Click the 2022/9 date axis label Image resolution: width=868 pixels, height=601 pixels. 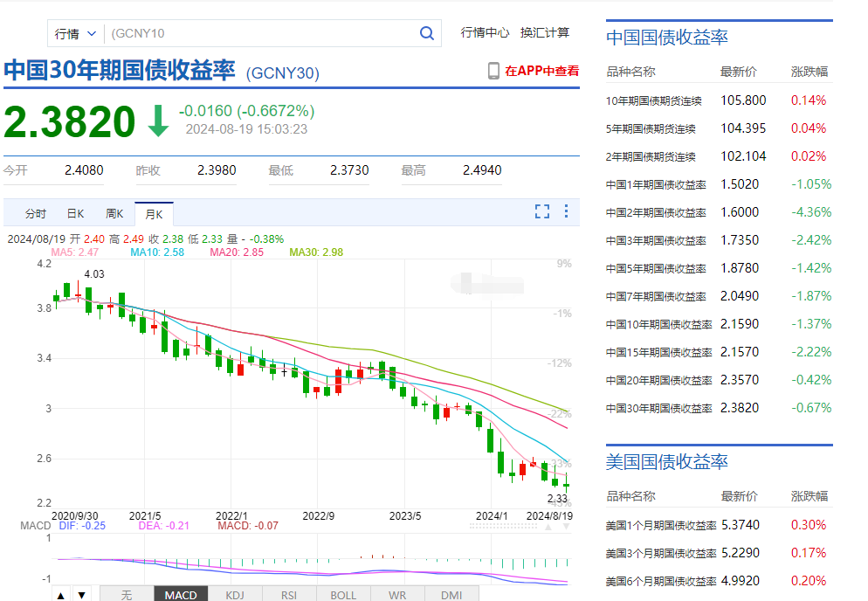319,515
